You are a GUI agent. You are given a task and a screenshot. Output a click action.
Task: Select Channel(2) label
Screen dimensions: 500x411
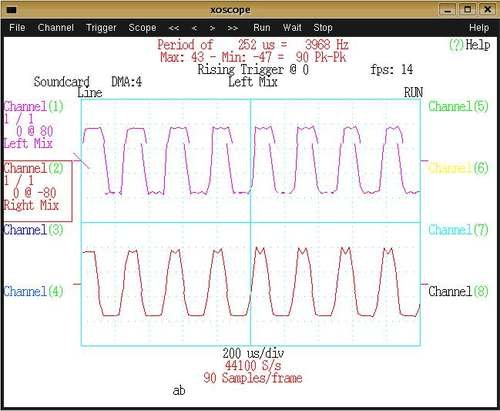33,168
